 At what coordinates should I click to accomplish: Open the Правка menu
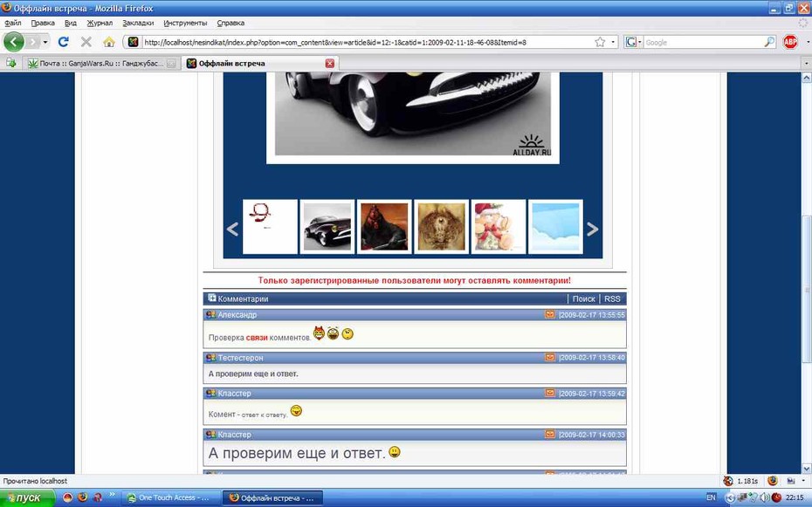(43, 23)
